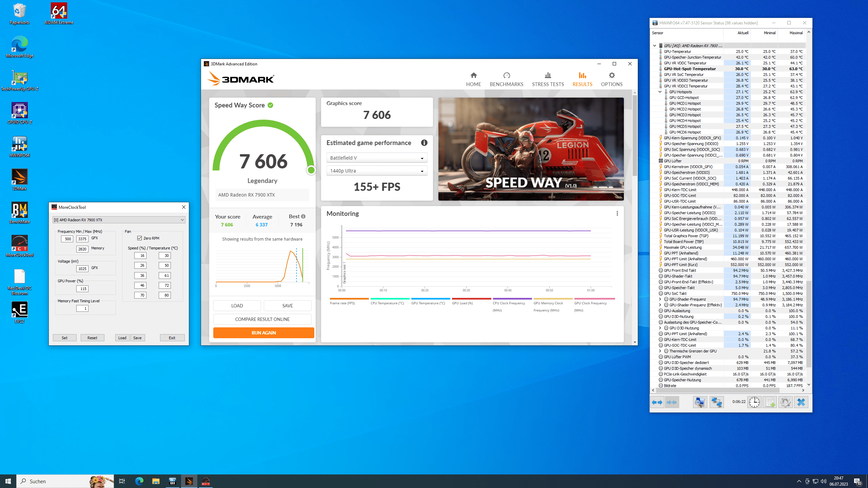Image resolution: width=868 pixels, height=488 pixels.
Task: Click the Best score info icon
Action: 303,216
